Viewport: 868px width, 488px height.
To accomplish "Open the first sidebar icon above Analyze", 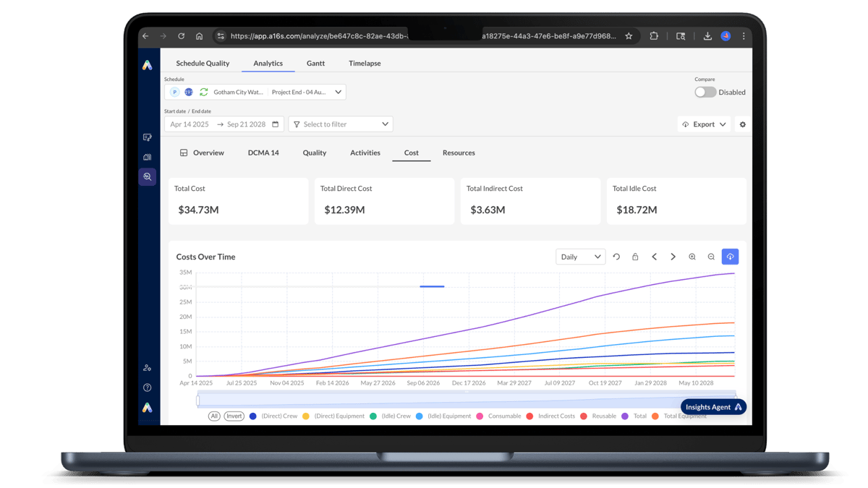I will pos(148,137).
